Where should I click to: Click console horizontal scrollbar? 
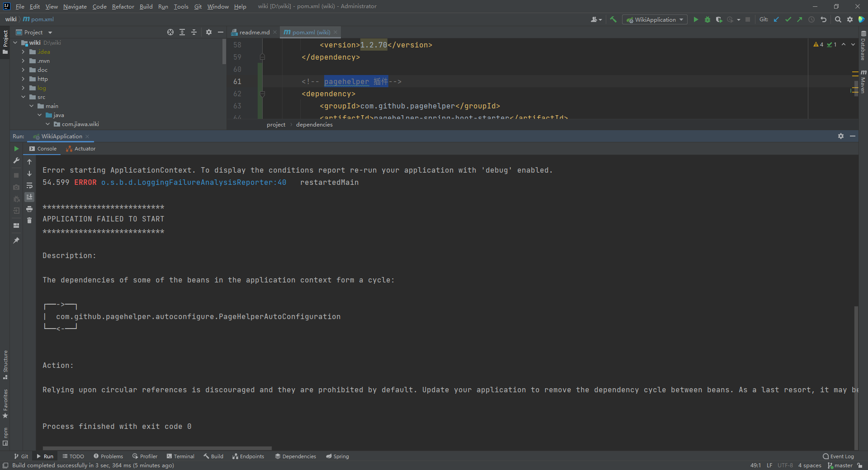click(x=157, y=448)
